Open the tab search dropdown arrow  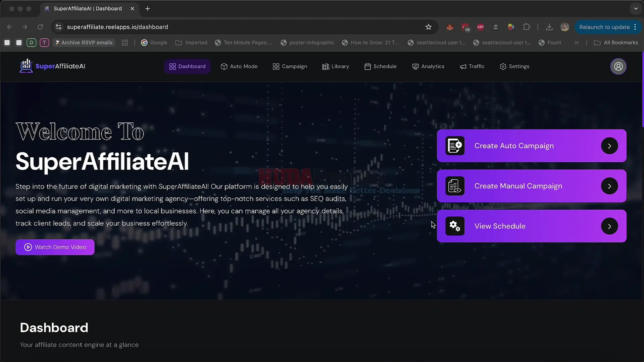tap(636, 9)
